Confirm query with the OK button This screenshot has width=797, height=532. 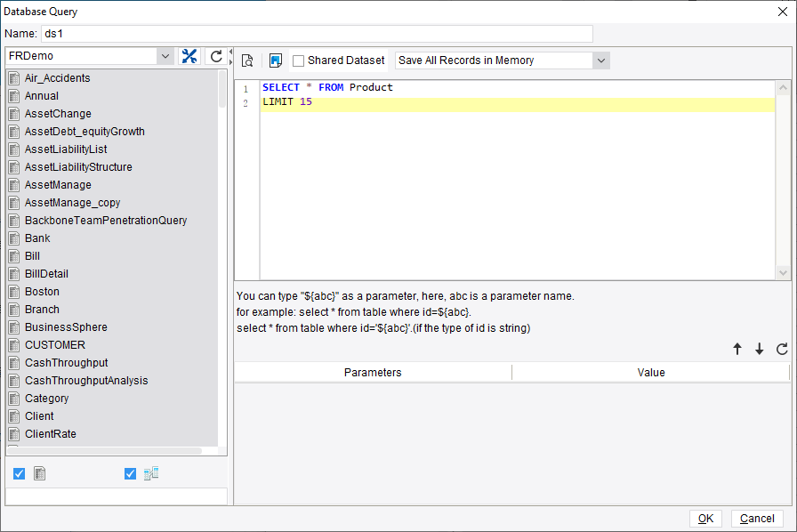tap(705, 518)
